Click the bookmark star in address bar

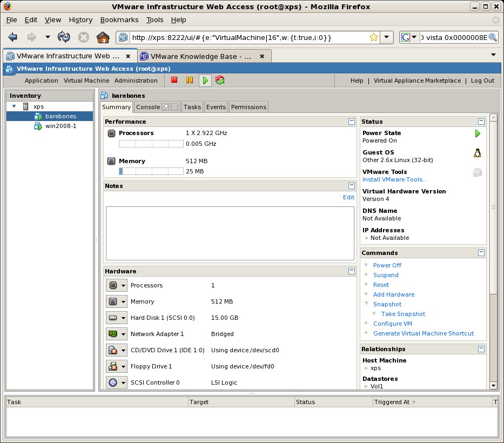(373, 37)
